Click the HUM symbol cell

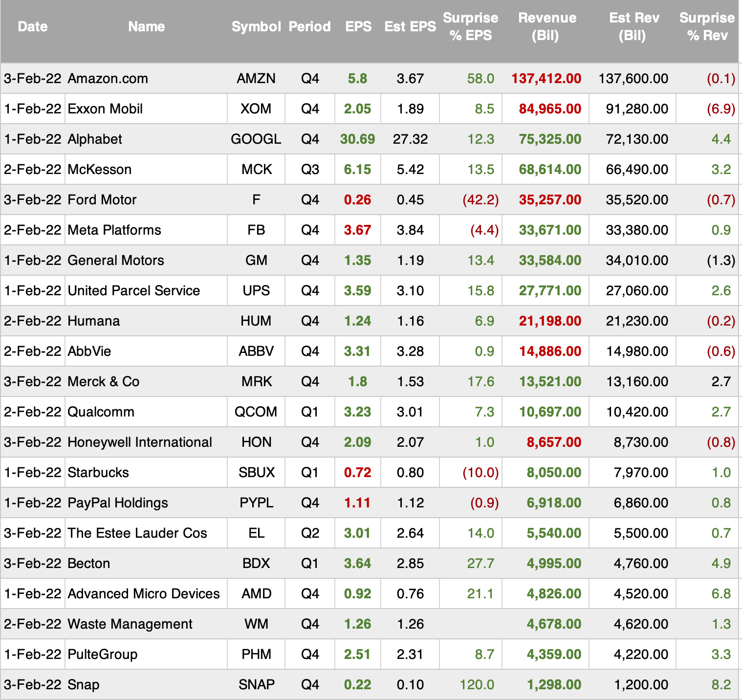tap(256, 321)
